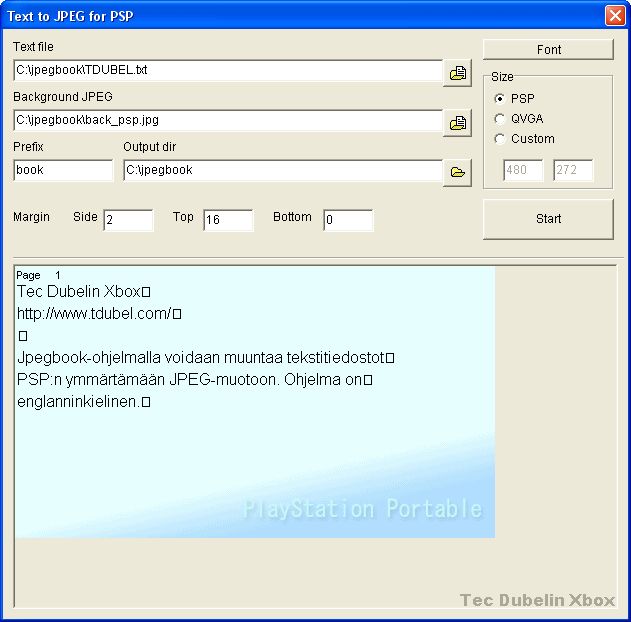Viewport: 631px width, 622px height.
Task: Enable the Custom size option
Action: click(501, 139)
